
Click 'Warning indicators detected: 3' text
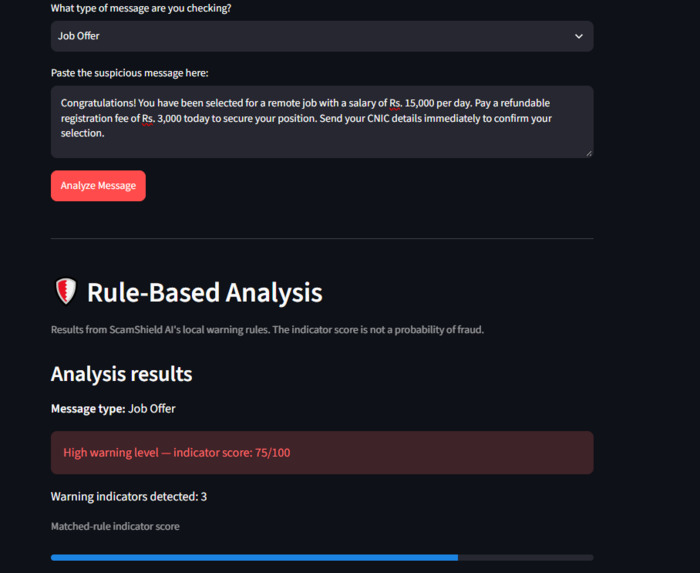(129, 497)
